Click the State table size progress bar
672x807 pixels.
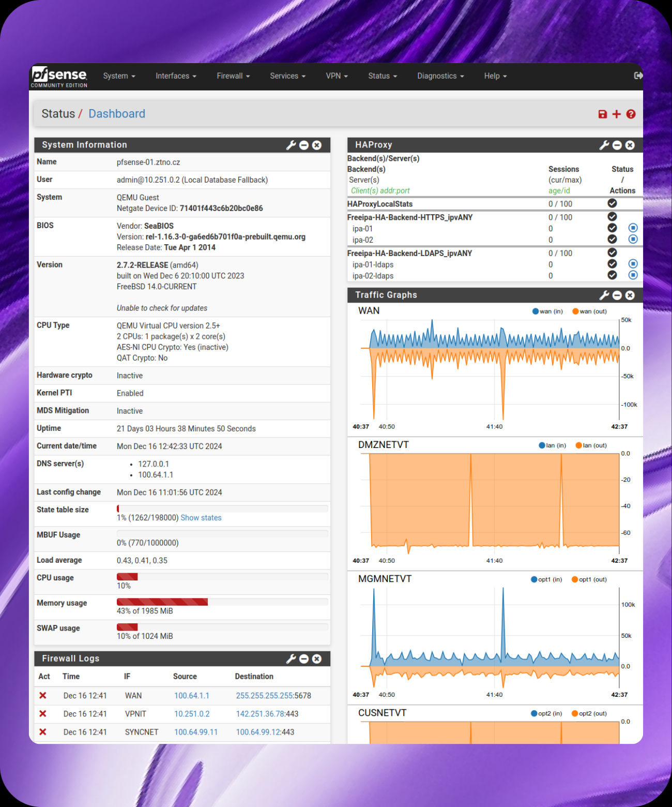click(x=222, y=509)
